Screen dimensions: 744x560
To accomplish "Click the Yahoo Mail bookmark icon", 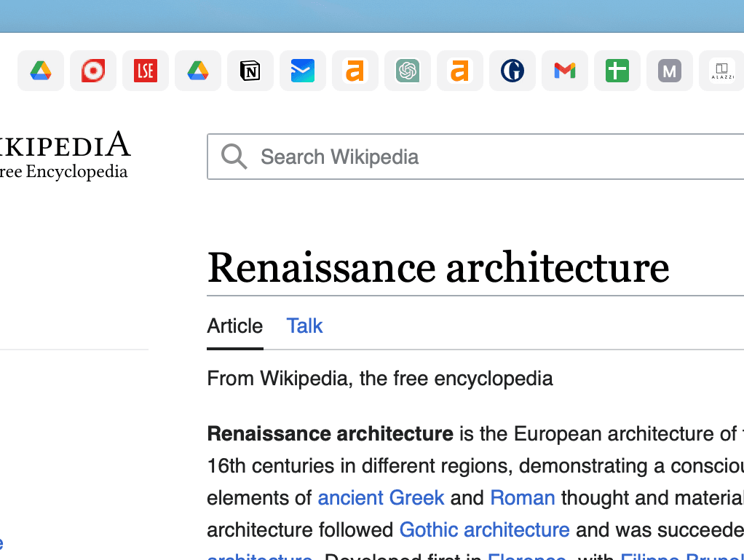I will 303,71.
